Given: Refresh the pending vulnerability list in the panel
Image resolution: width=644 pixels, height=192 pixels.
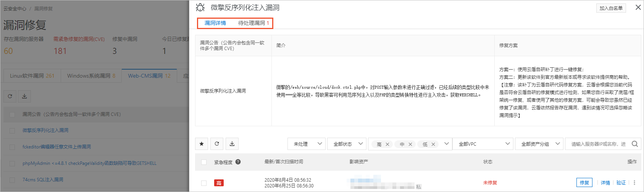Looking at the screenshot, I should click(217, 144).
